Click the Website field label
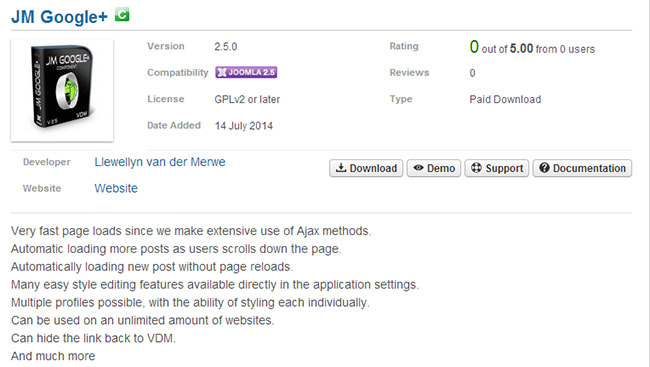The height and width of the screenshot is (367, 650). 42,188
